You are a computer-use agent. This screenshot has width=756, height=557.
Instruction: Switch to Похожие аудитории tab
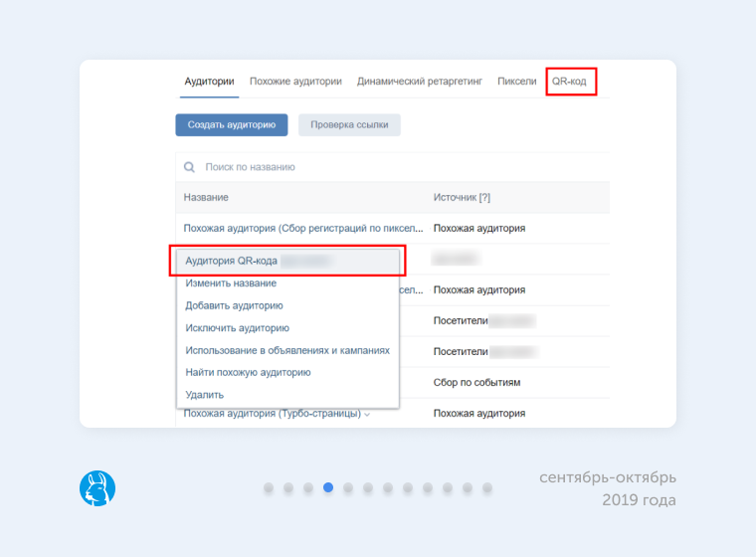[x=295, y=82]
